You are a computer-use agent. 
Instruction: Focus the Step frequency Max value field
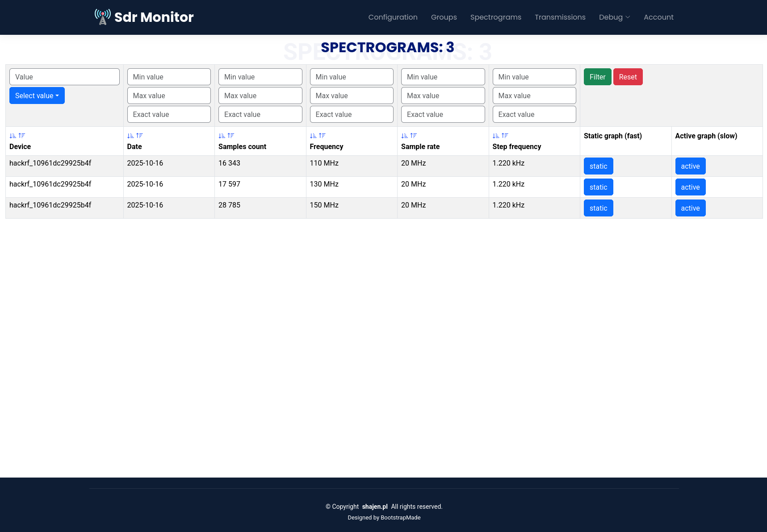(534, 96)
